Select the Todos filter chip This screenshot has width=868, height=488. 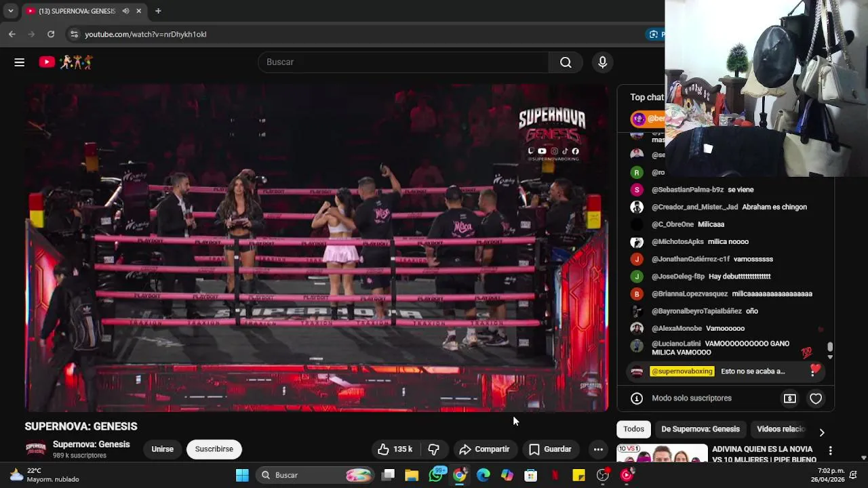(x=633, y=429)
